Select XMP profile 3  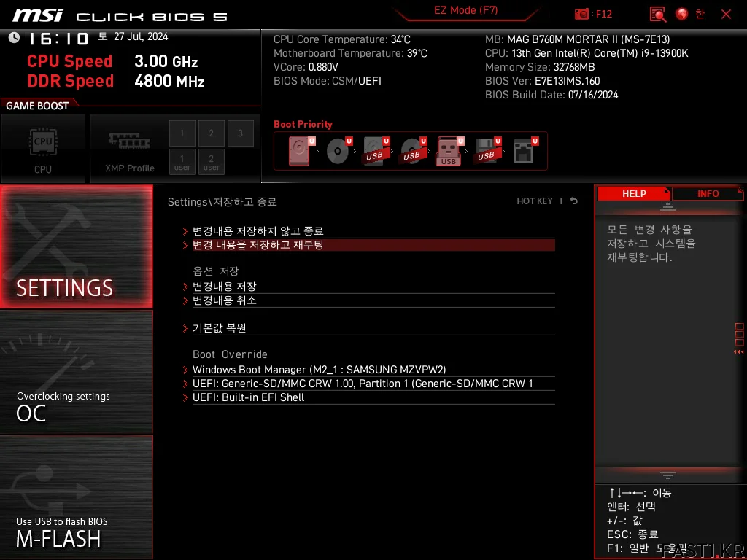click(240, 133)
